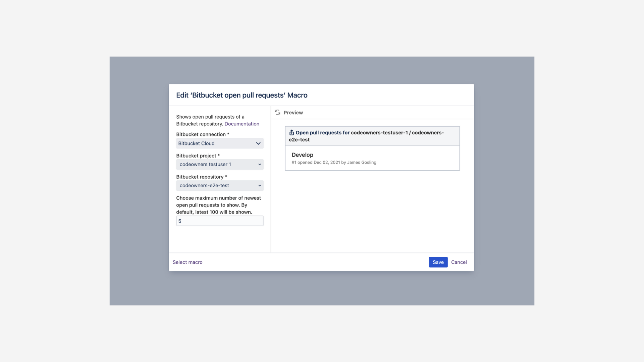Expand the codeowners testuser 1 chevron
The height and width of the screenshot is (362, 644).
pyautogui.click(x=260, y=164)
